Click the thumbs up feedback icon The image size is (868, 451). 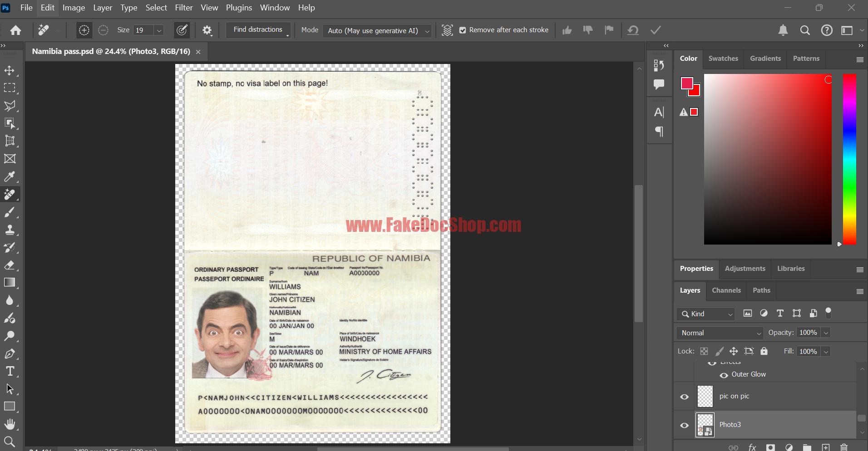point(567,30)
